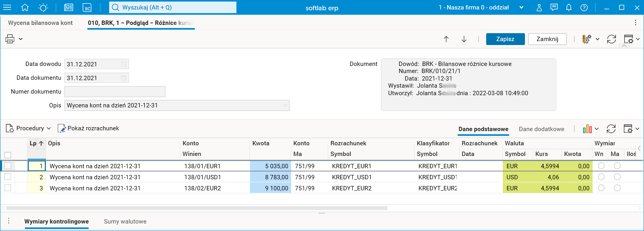Open the help question mark icon
The image size is (644, 231).
click(x=584, y=8)
